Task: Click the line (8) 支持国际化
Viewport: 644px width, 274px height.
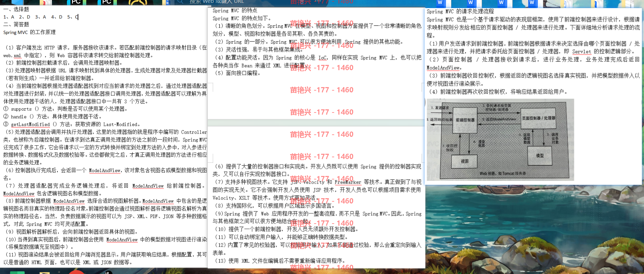Action: pos(275,206)
